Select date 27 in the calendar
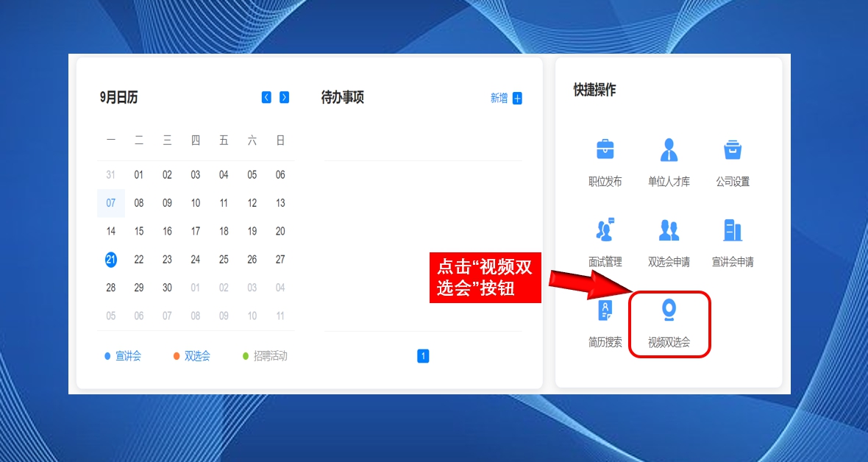 click(x=280, y=259)
